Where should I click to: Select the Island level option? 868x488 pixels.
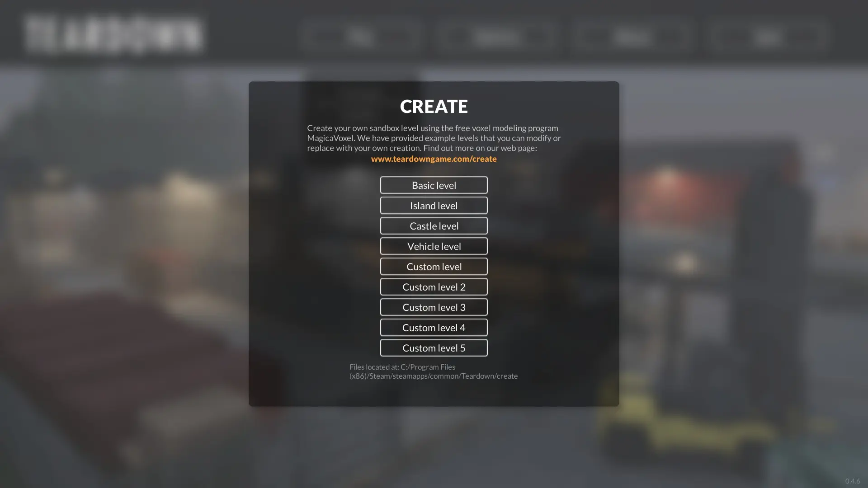click(x=434, y=206)
